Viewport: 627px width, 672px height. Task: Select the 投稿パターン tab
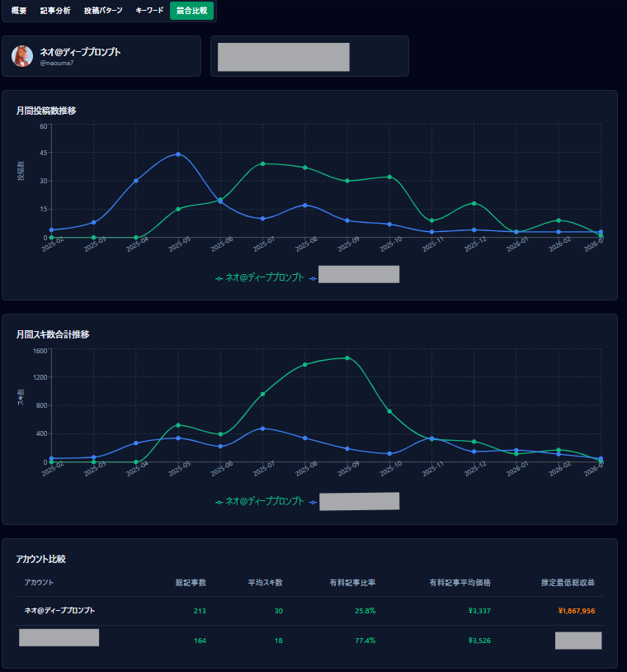tap(103, 11)
